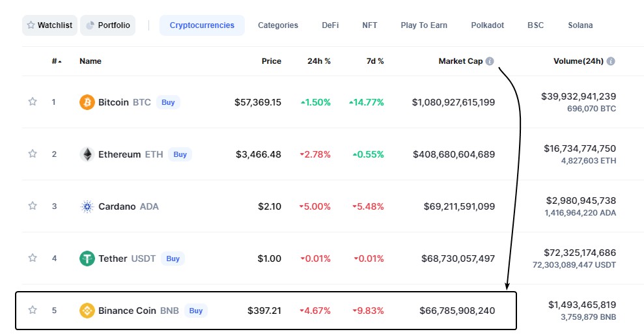644x336 pixels.
Task: Click the Bitcoin logo icon
Action: (x=87, y=102)
